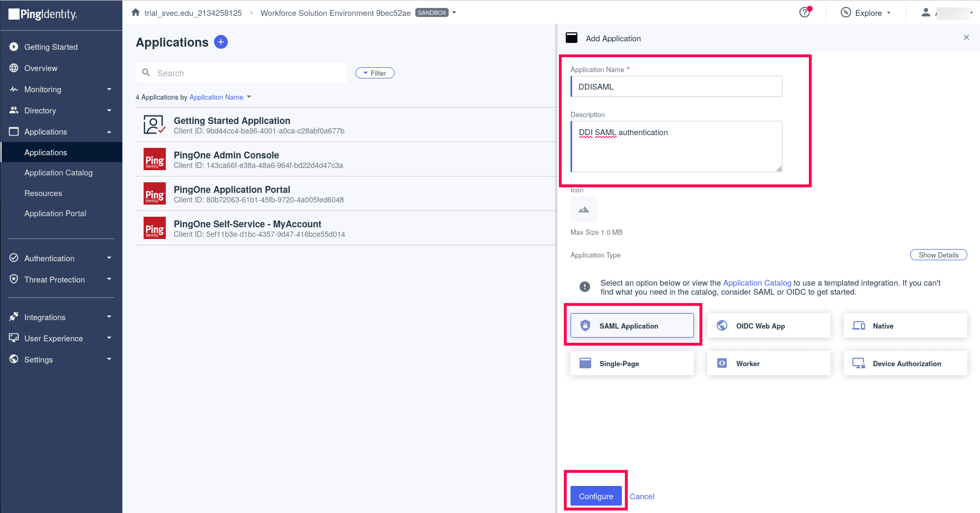
Task: Choose the OIDC Web App application type
Action: [768, 325]
